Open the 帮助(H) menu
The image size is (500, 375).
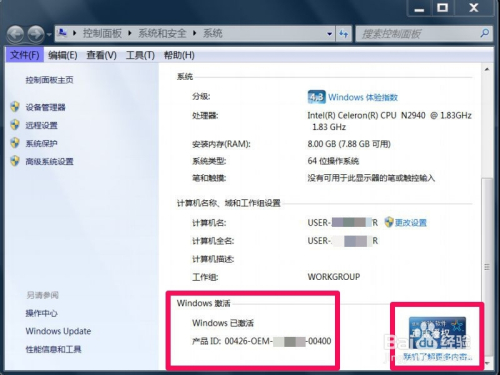pyautogui.click(x=179, y=55)
